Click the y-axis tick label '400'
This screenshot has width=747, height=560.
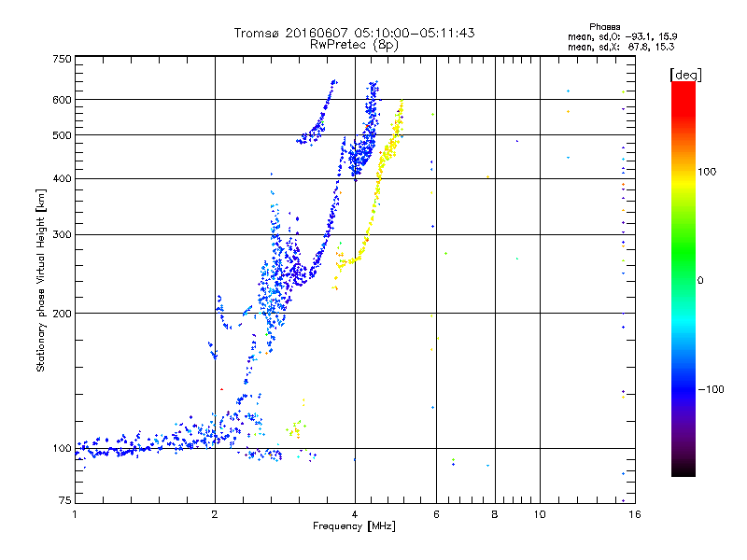click(62, 179)
